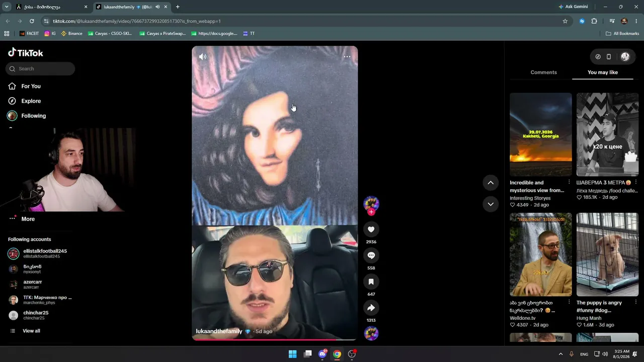Screen dimensions: 644x362
Task: Open the spinning music disc sound
Action: (x=371, y=333)
